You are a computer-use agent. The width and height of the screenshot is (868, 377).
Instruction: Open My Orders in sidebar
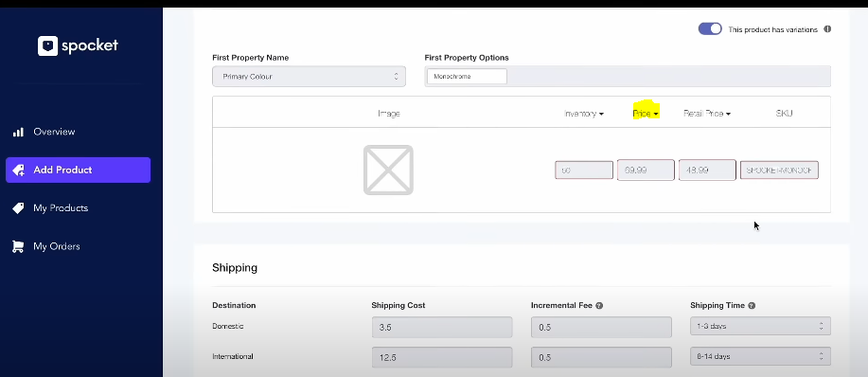57,246
